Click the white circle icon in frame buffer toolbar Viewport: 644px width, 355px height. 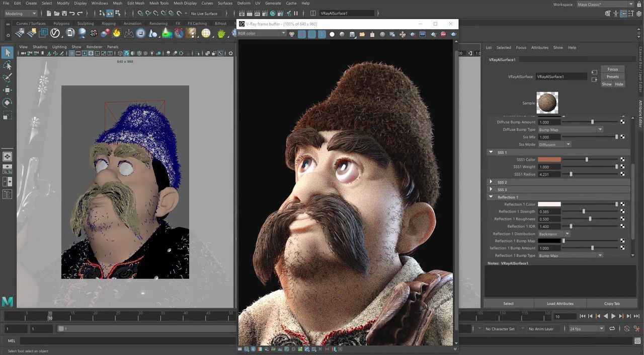coord(332,34)
